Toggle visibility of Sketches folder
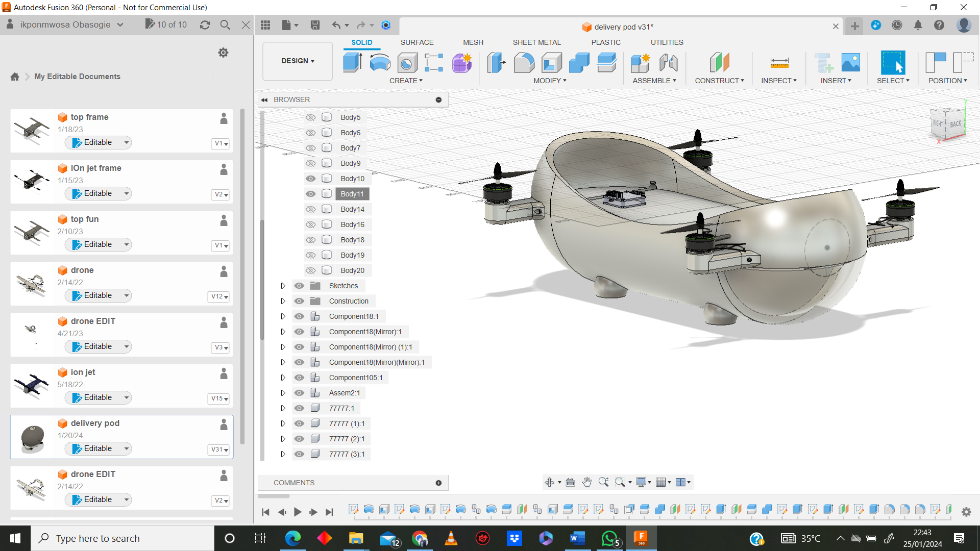 (299, 286)
